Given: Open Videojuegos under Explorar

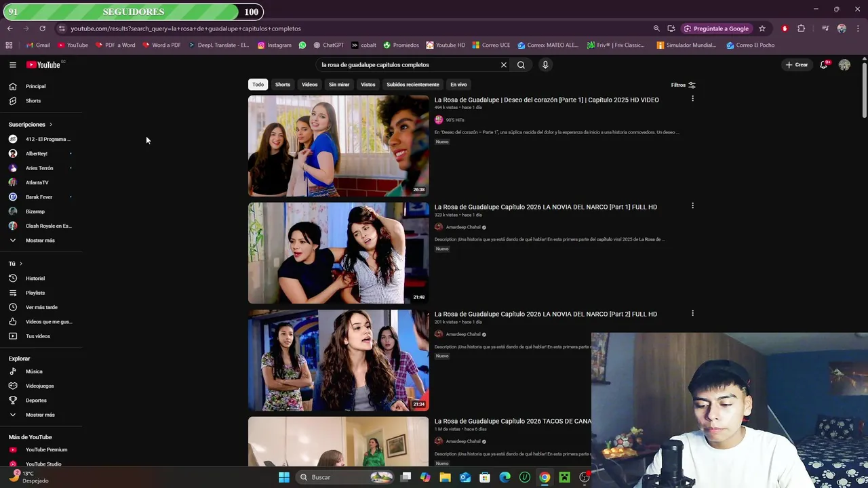Looking at the screenshot, I should pyautogui.click(x=41, y=386).
